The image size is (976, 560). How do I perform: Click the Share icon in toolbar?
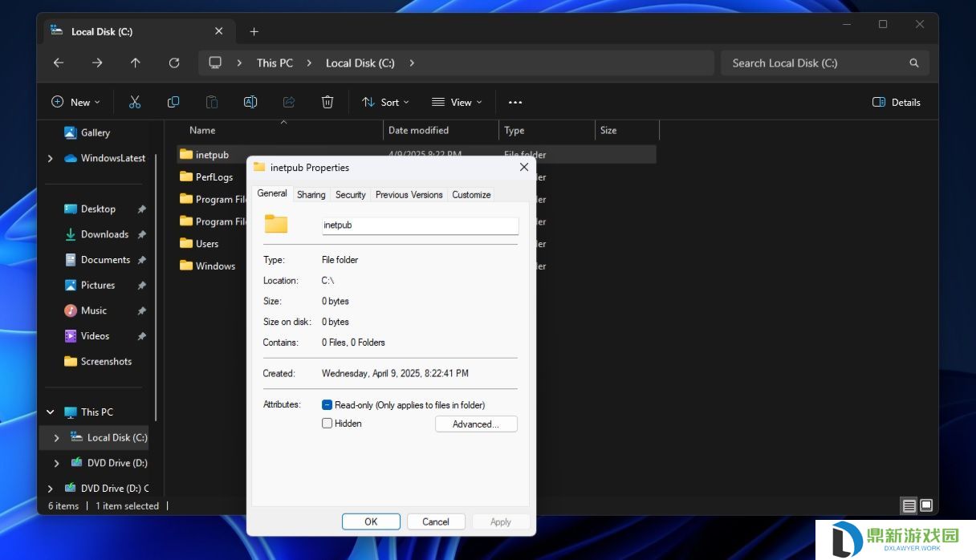[x=289, y=102]
